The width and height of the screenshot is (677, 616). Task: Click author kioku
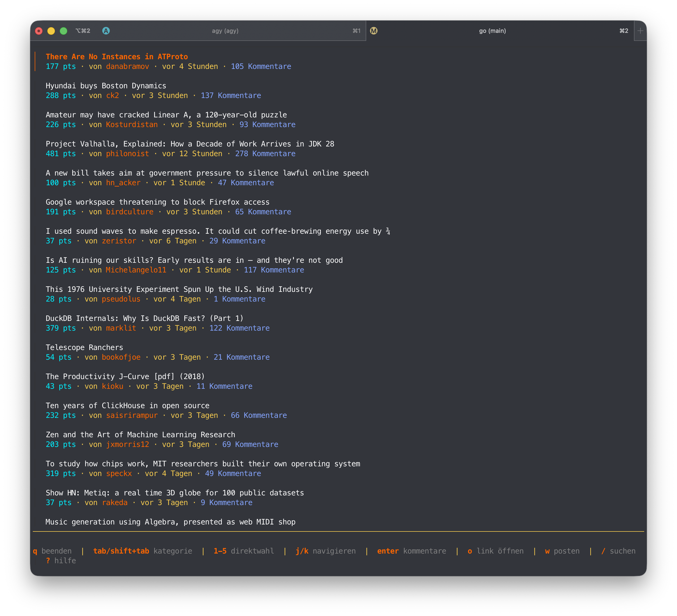112,386
